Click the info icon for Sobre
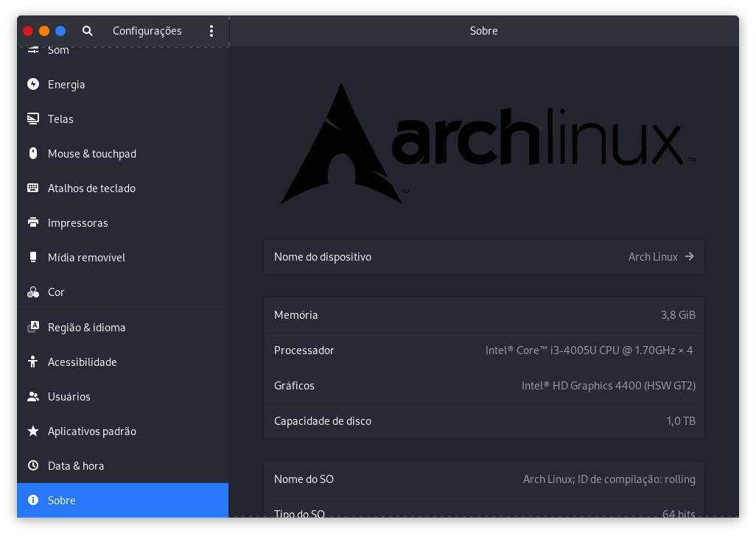 pos(32,501)
